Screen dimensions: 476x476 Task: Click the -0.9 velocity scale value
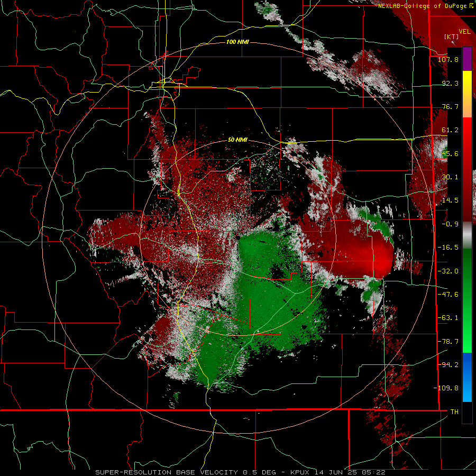[x=450, y=224]
